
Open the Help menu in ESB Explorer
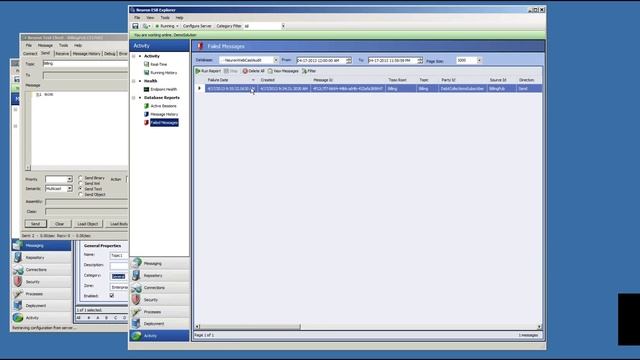pyautogui.click(x=180, y=18)
